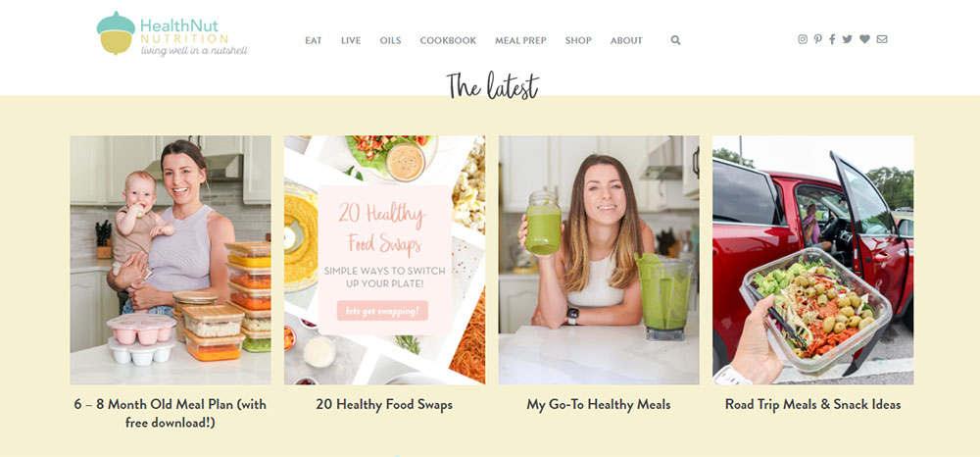
Task: Click the HealthNut Nutrition acorn logo
Action: click(x=172, y=34)
